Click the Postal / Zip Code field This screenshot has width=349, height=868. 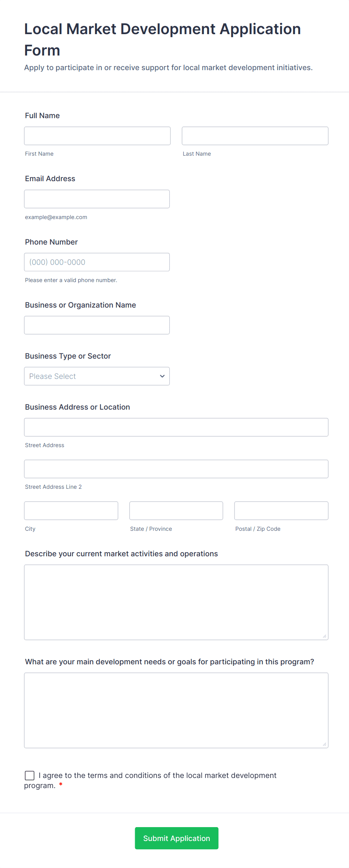[x=281, y=511]
